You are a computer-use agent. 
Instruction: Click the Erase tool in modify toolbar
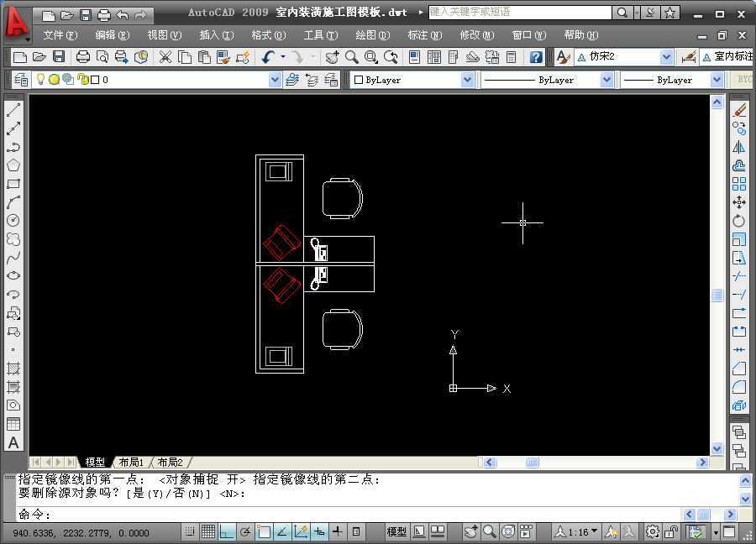click(x=739, y=110)
